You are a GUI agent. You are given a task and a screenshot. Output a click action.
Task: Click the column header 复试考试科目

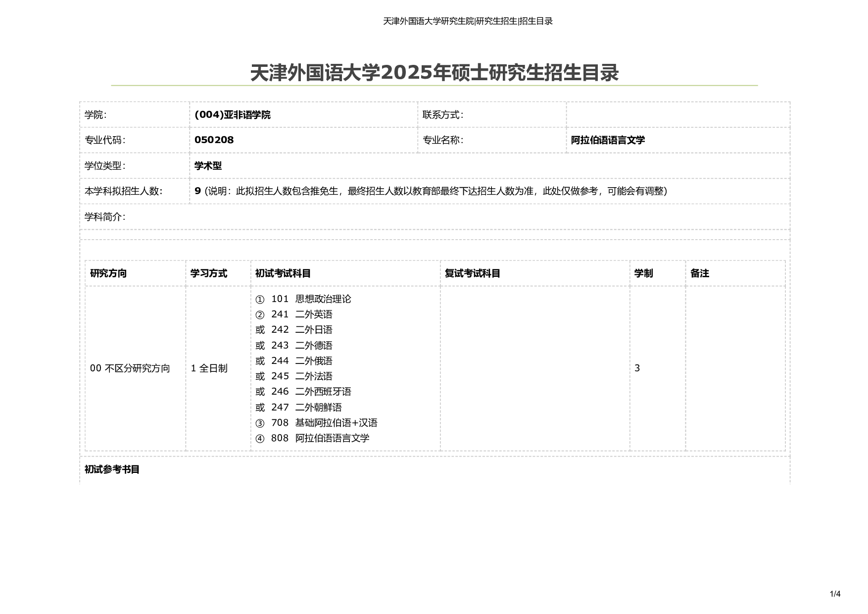click(x=473, y=273)
